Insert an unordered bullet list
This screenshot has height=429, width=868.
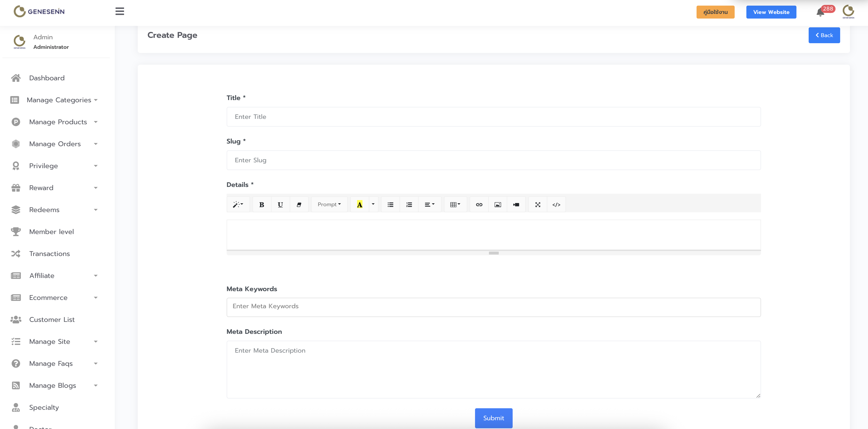click(390, 204)
